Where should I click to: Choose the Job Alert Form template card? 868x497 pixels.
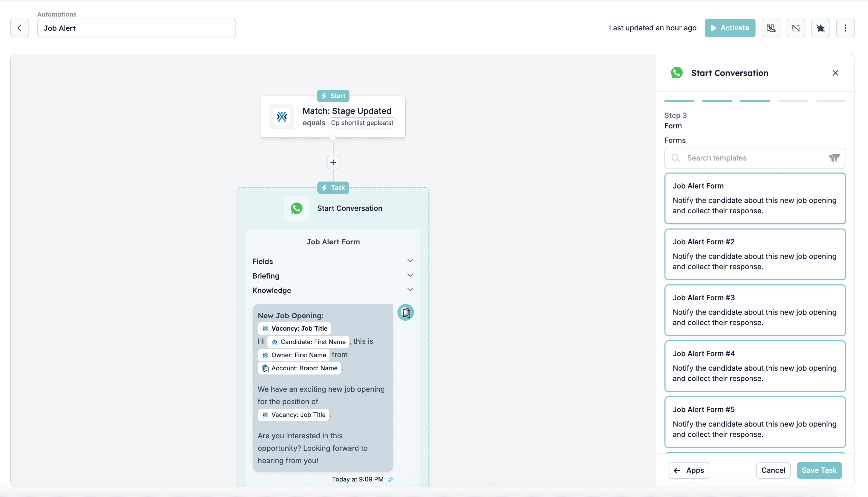pyautogui.click(x=755, y=198)
